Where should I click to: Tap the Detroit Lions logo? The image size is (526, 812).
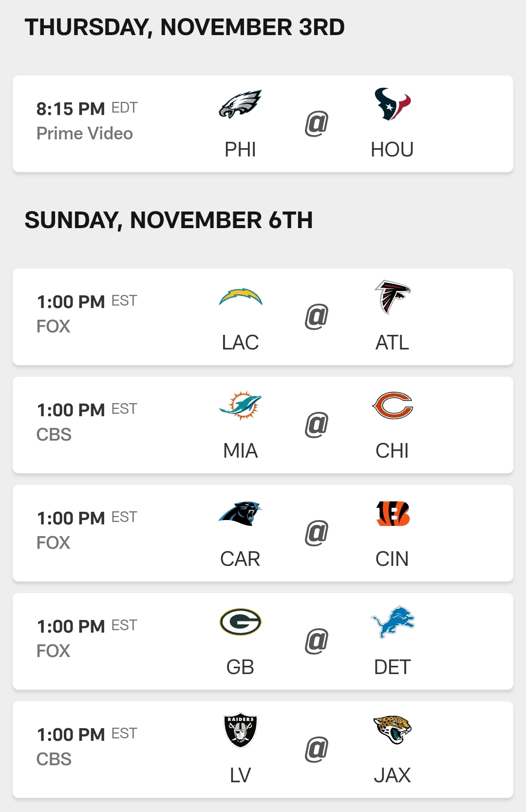(x=393, y=621)
